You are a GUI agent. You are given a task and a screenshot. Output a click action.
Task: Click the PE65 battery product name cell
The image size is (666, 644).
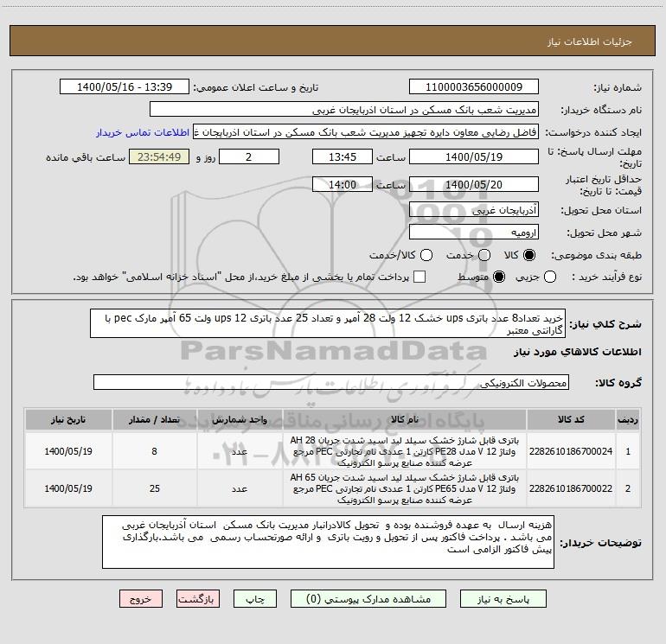click(x=405, y=488)
